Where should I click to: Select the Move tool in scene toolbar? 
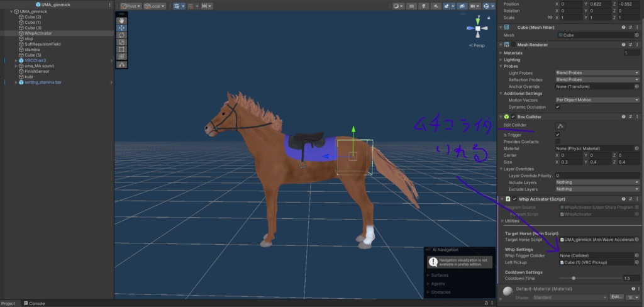point(121,28)
